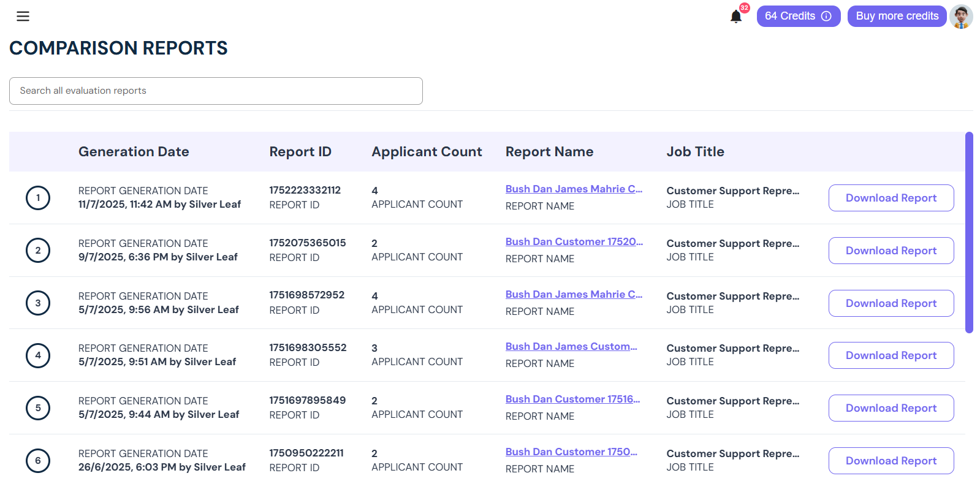Image resolution: width=980 pixels, height=492 pixels.
Task: Open Bush Dan James Custom... report link
Action: (x=571, y=347)
